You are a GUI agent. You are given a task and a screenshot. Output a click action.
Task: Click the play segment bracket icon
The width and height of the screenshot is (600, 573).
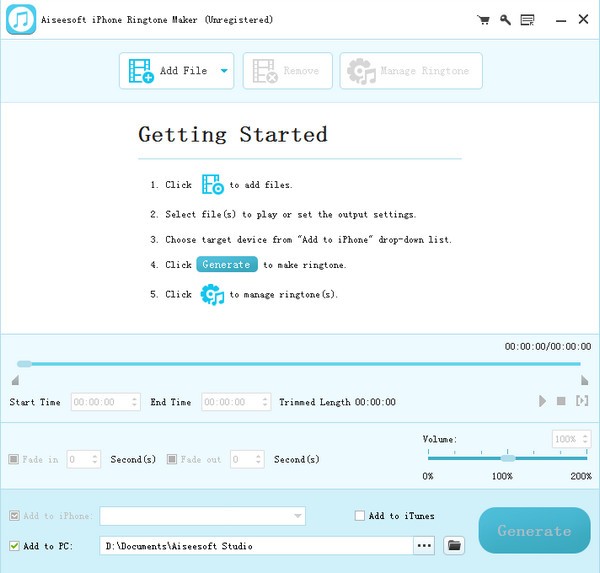582,401
